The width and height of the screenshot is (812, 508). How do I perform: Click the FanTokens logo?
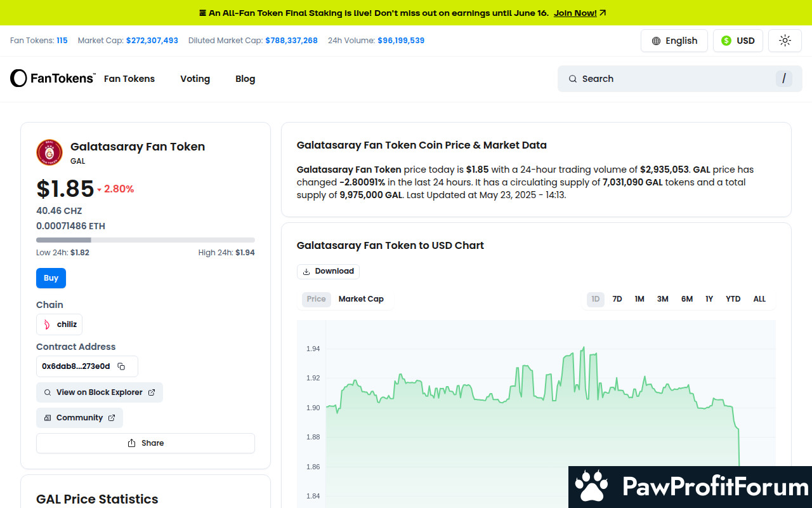pyautogui.click(x=53, y=79)
